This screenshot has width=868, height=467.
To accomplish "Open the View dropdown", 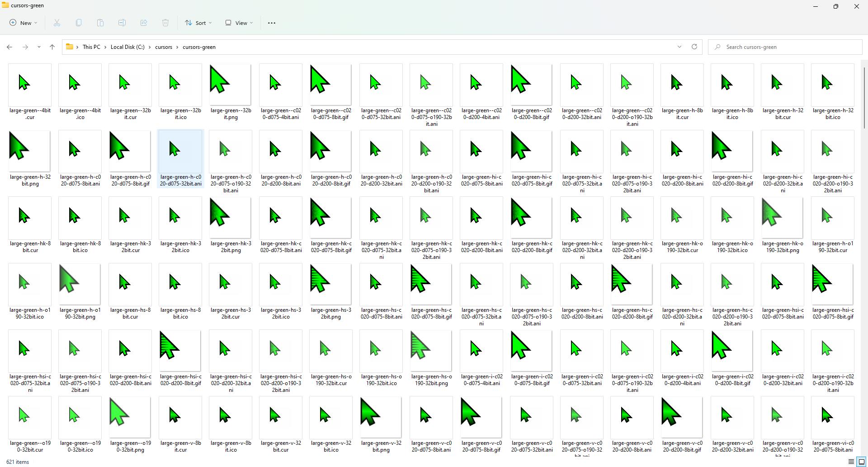I will tap(238, 23).
